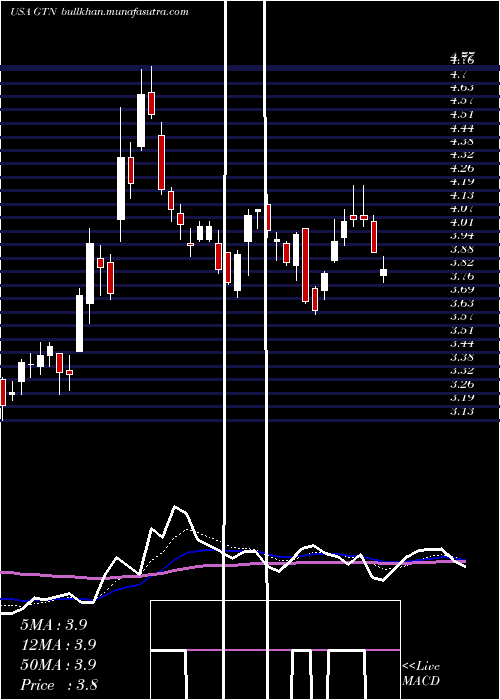The height and width of the screenshot is (700, 500).
Task: Select the 4.19 price axis label
Action: tap(462, 182)
